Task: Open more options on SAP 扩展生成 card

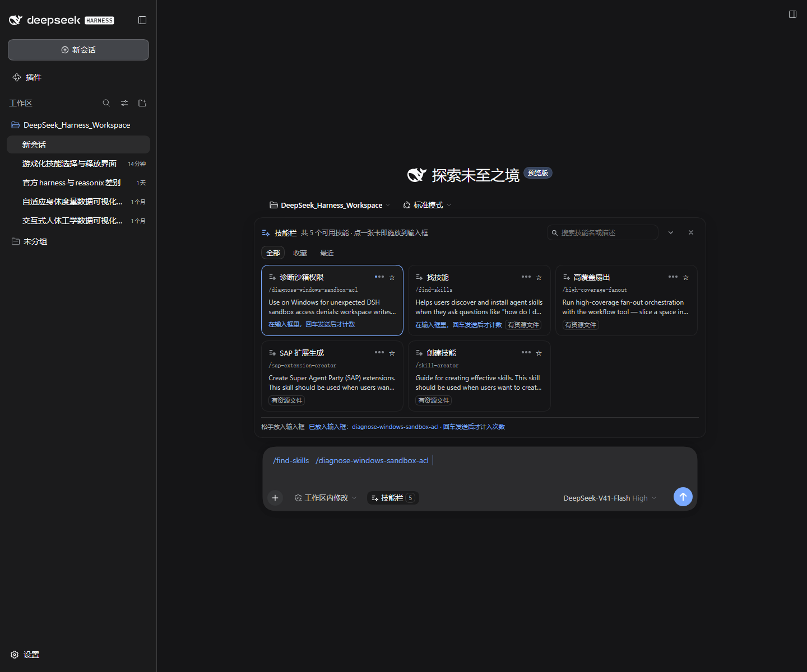Action: [379, 352]
